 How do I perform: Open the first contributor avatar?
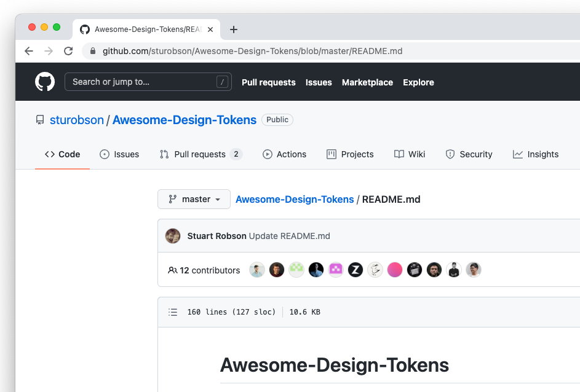click(x=256, y=270)
